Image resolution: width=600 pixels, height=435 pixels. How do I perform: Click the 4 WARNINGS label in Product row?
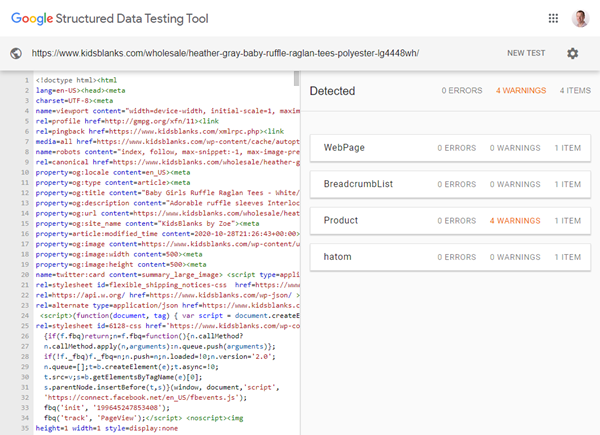point(515,221)
